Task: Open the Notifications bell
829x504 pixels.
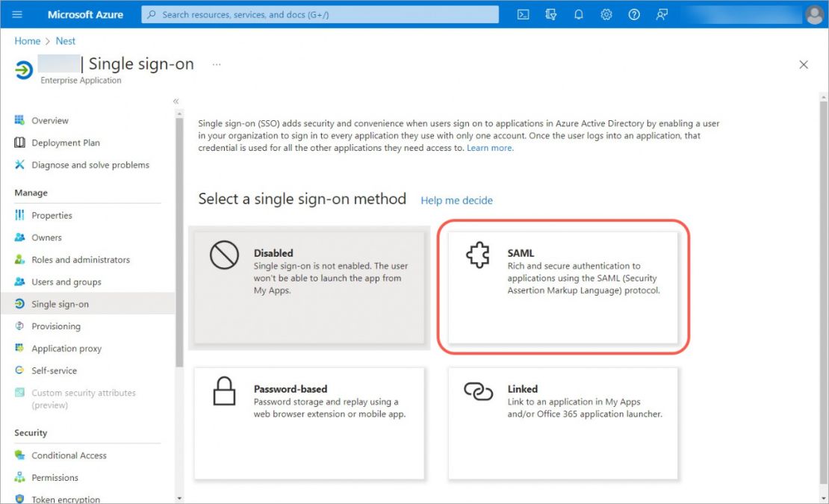Action: click(578, 14)
